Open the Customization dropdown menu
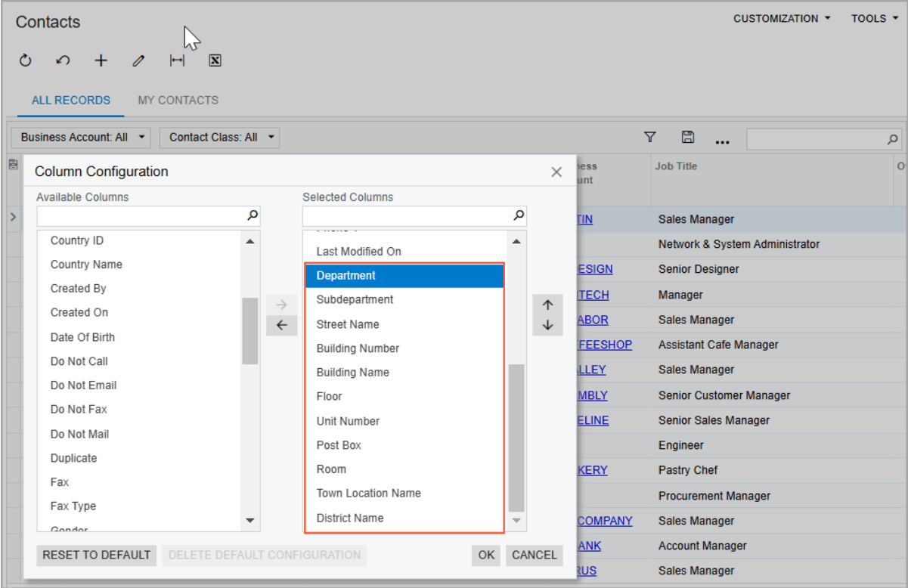This screenshot has width=908, height=588. pos(782,19)
